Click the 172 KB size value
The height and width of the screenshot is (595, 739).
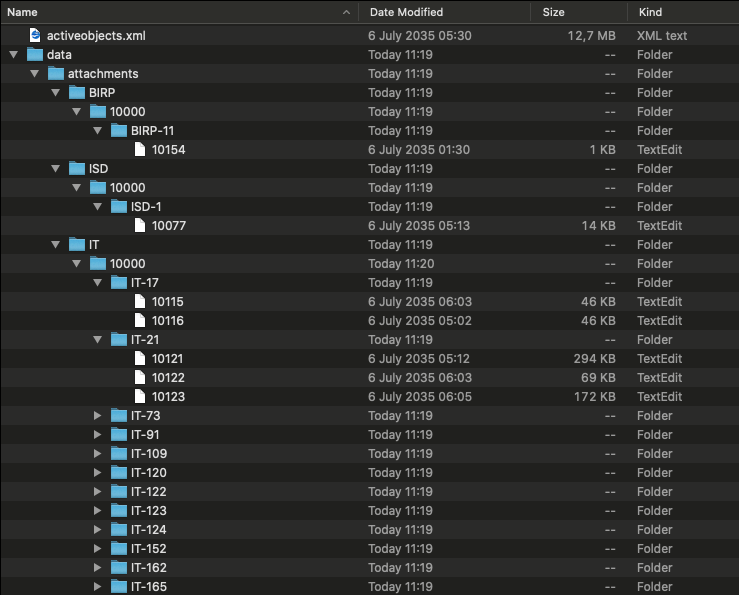(595, 397)
